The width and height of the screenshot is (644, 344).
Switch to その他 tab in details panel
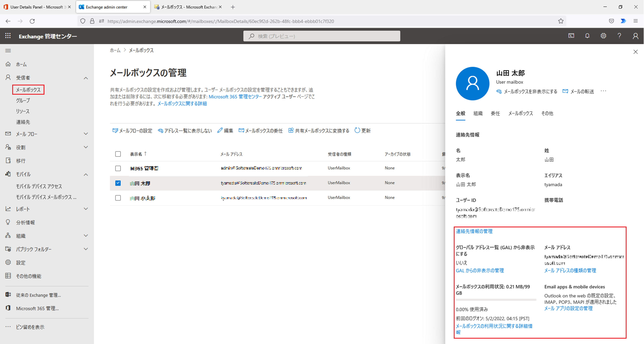pyautogui.click(x=547, y=113)
